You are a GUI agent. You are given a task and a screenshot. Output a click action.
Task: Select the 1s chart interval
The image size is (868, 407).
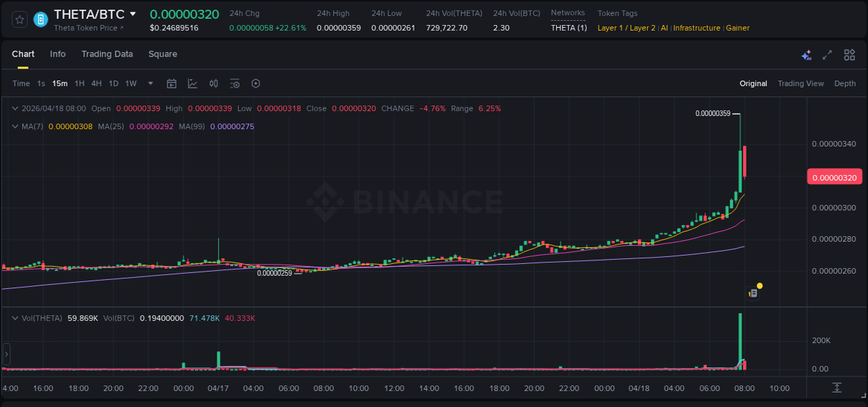pyautogui.click(x=41, y=83)
